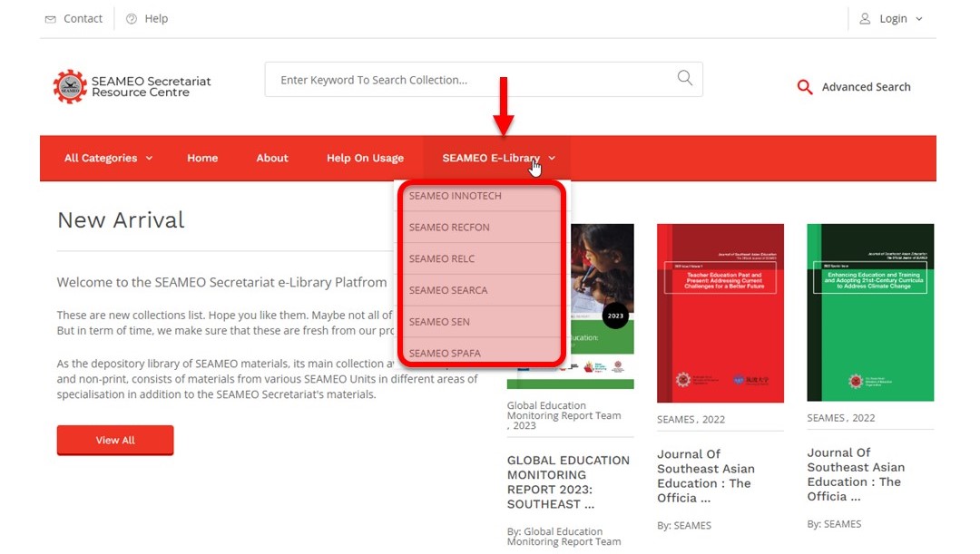Click the Login link text

tap(893, 19)
